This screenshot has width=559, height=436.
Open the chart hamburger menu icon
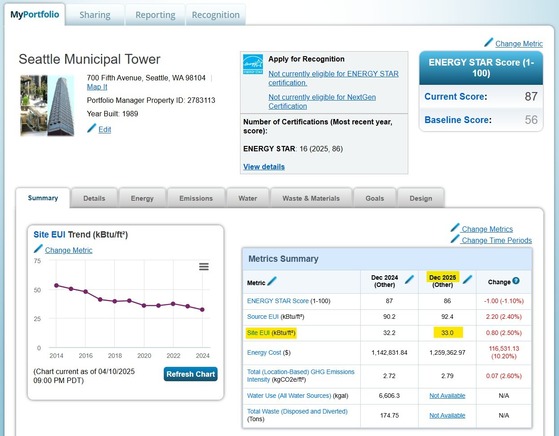[x=204, y=266]
